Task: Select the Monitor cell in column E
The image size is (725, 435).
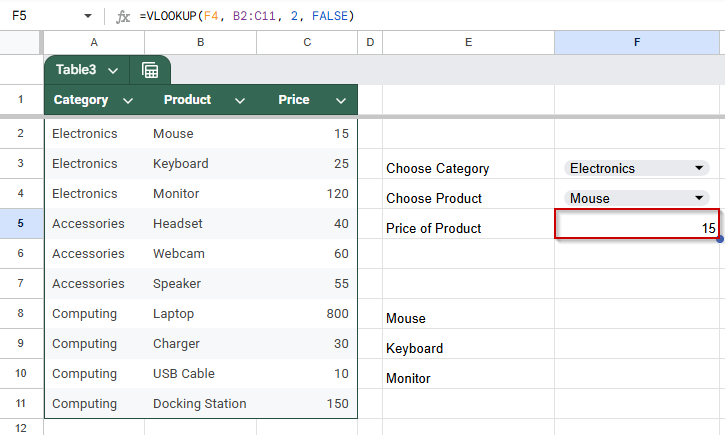Action: [468, 374]
